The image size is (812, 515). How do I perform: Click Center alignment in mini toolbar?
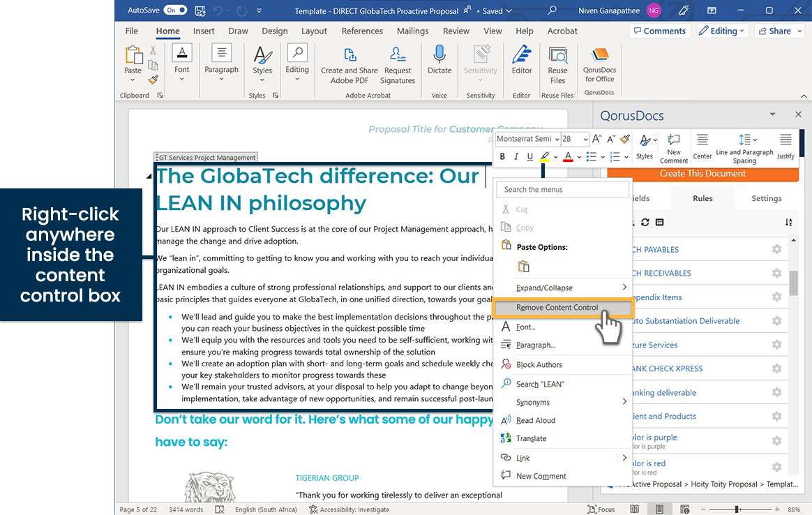pos(702,147)
